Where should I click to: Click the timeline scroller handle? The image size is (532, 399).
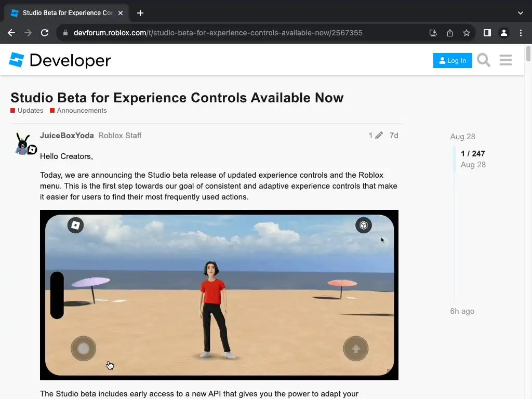click(454, 159)
